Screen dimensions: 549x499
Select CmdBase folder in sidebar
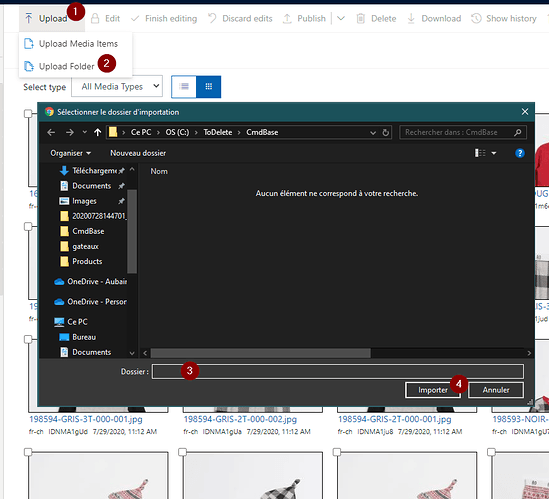coord(83,231)
